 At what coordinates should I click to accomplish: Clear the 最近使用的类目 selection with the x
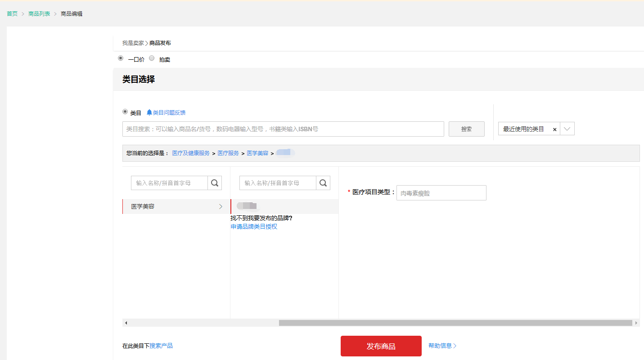[x=554, y=129]
